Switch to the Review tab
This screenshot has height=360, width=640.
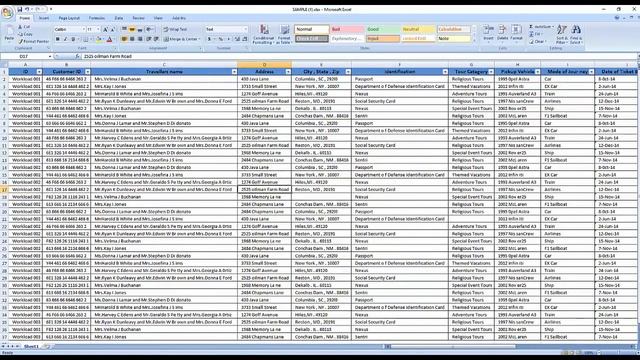point(138,18)
